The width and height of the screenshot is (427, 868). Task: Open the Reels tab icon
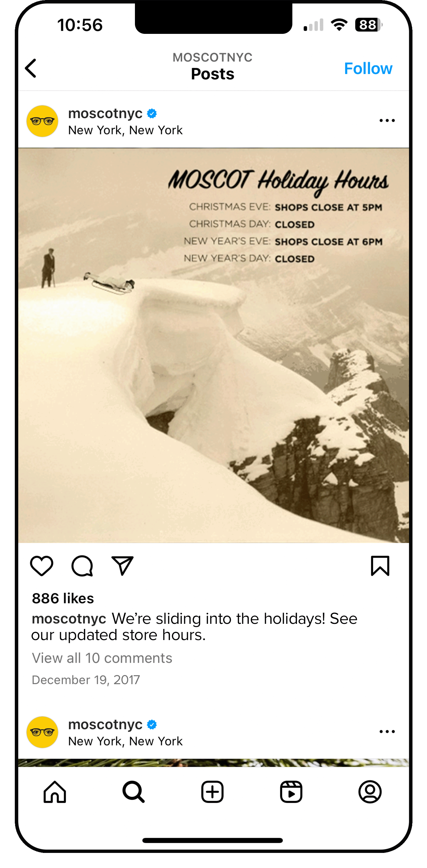click(x=291, y=792)
